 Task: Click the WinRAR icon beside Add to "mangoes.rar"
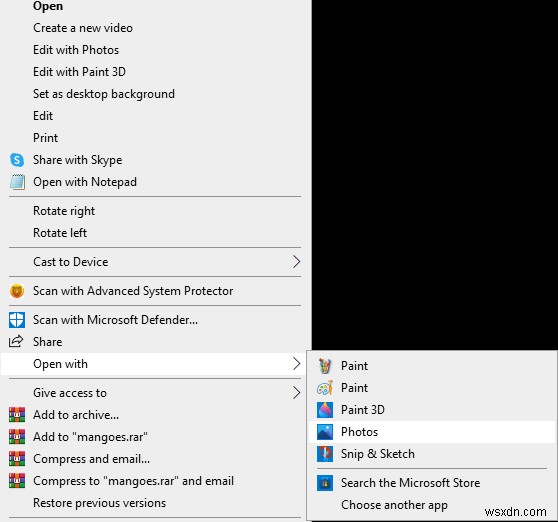coord(17,437)
